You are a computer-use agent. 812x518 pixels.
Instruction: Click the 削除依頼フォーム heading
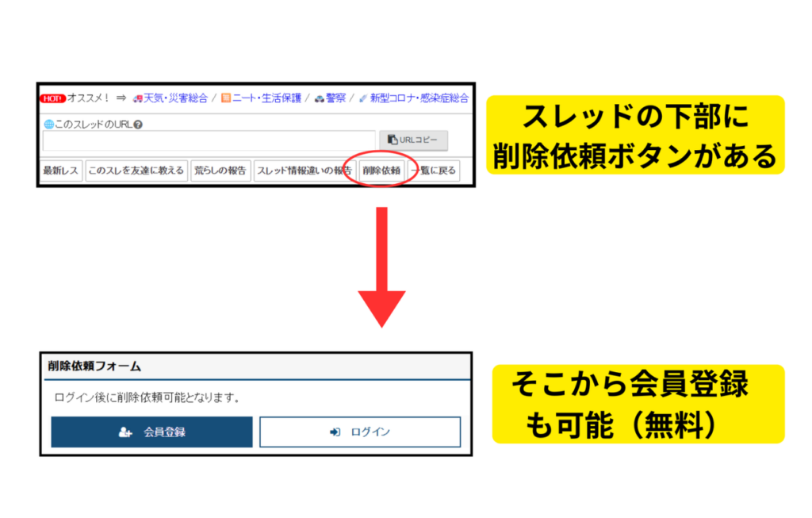[x=94, y=366]
